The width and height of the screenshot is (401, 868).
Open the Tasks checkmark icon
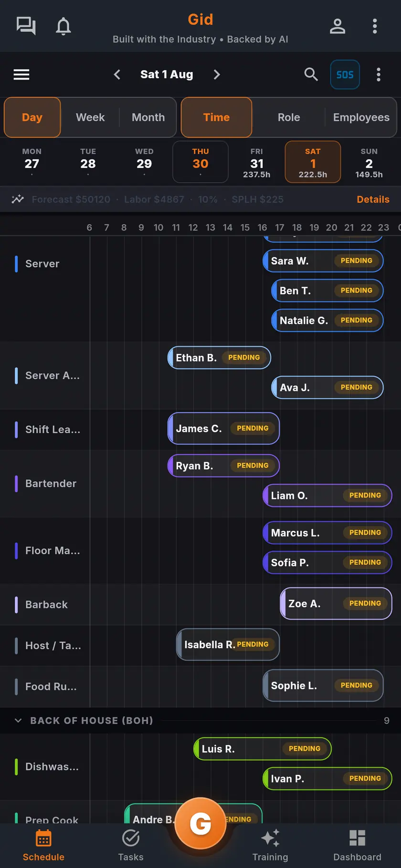tap(131, 838)
